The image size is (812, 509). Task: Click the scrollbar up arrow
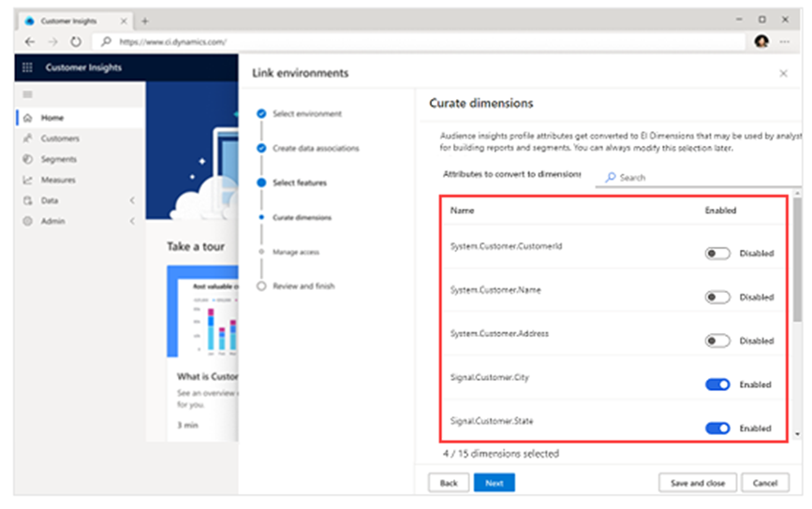pyautogui.click(x=798, y=193)
